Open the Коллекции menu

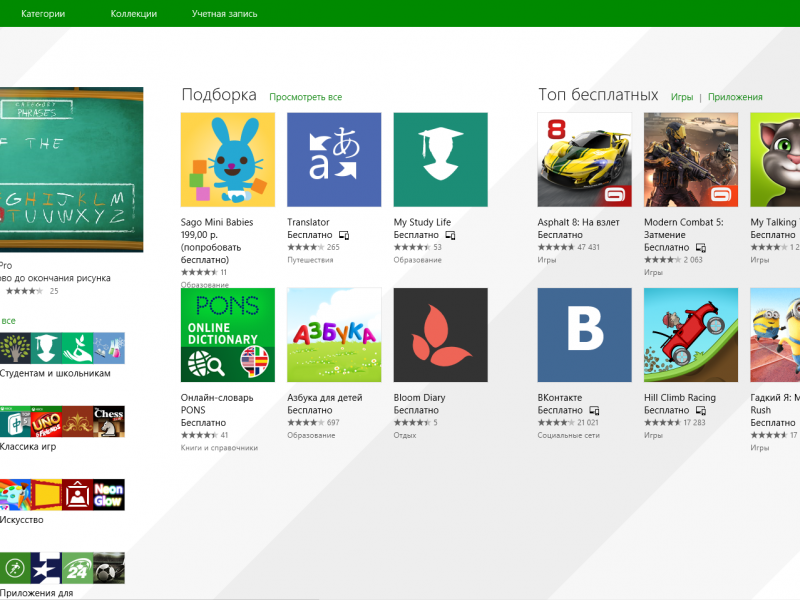pyautogui.click(x=134, y=14)
